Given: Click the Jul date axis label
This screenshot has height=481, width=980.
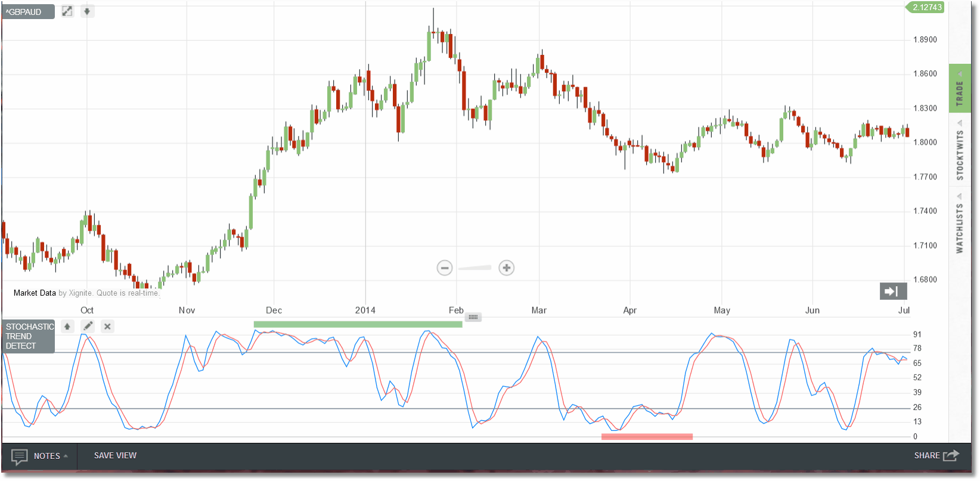Looking at the screenshot, I should (904, 311).
